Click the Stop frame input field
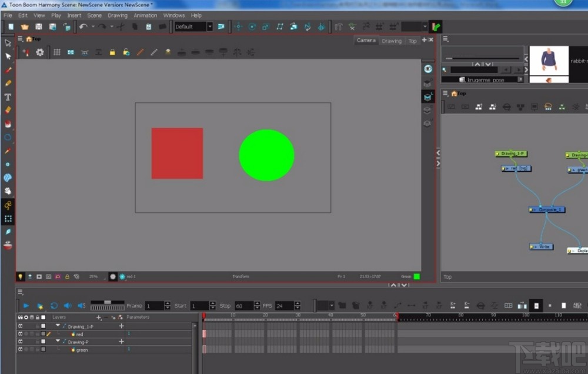Image resolution: width=588 pixels, height=374 pixels. pyautogui.click(x=243, y=306)
